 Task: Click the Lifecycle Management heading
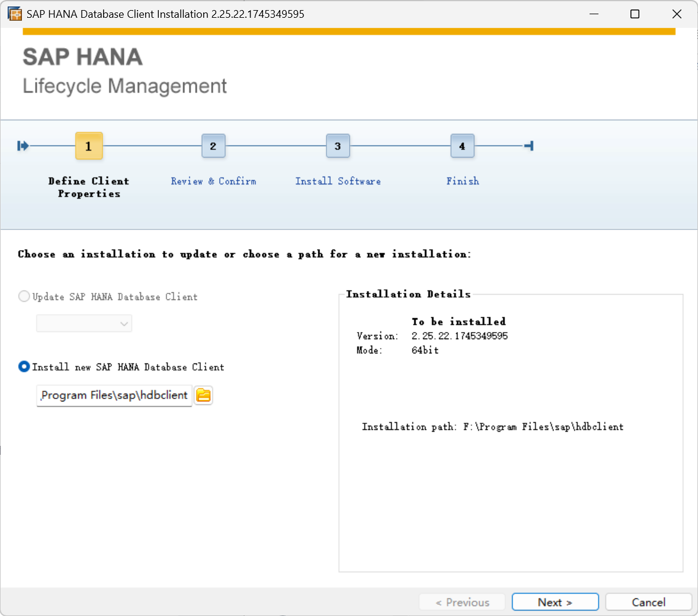pos(124,86)
